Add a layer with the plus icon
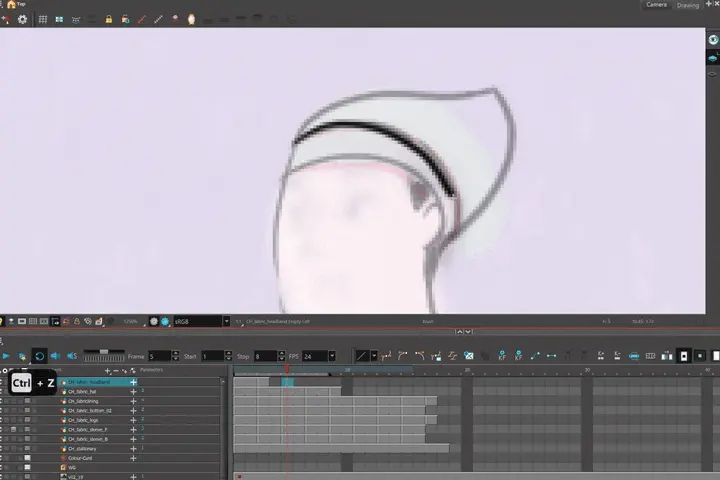Screen dimensions: 720x480 tap(107, 370)
